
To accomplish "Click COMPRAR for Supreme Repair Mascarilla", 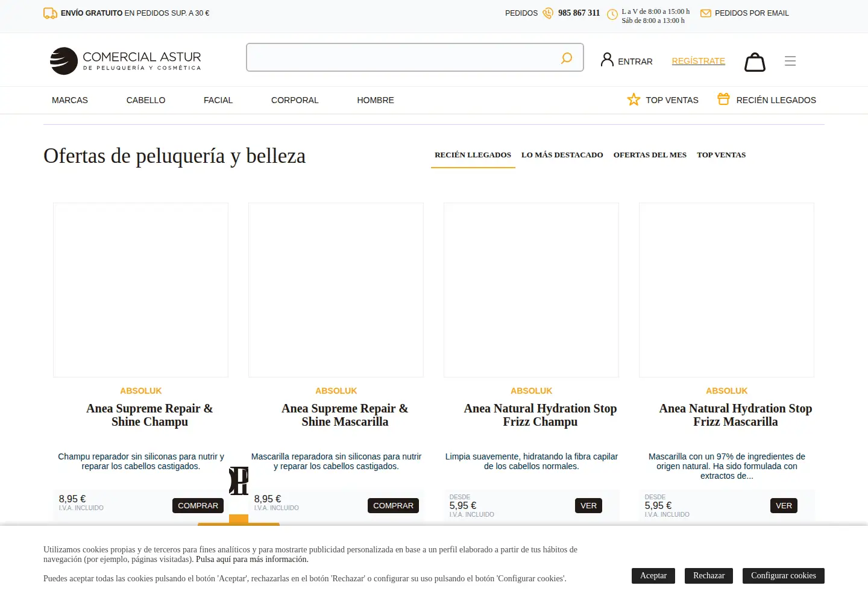I will [394, 505].
